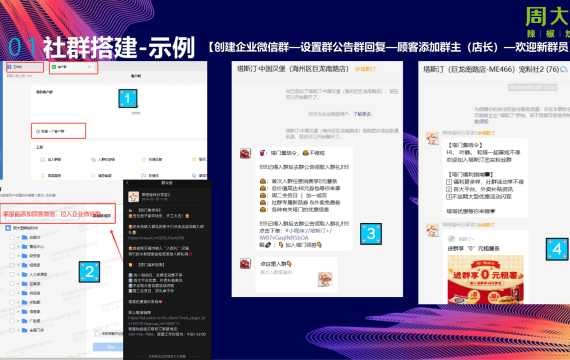The image size is (570, 360).
Task: Click the blue number 3 badge
Action: click(x=371, y=233)
